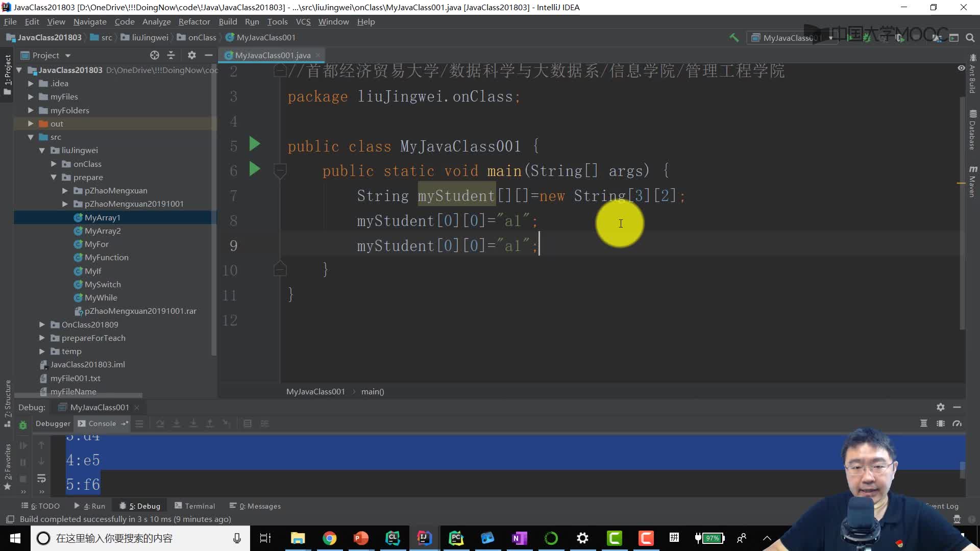Toggle fold marker on line 2 comment
Screen dimensions: 980x551
[280, 71]
